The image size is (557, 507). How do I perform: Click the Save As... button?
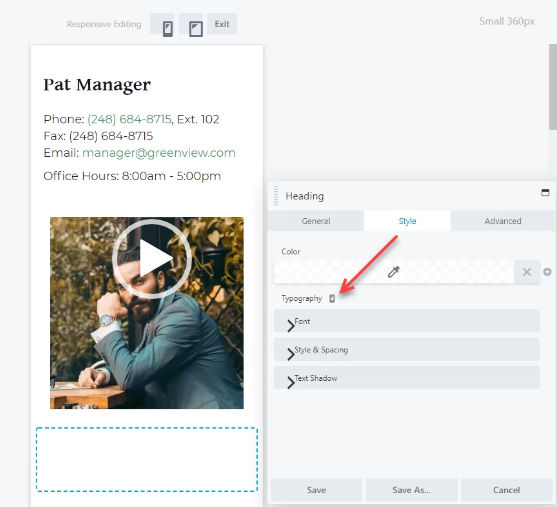(x=411, y=490)
